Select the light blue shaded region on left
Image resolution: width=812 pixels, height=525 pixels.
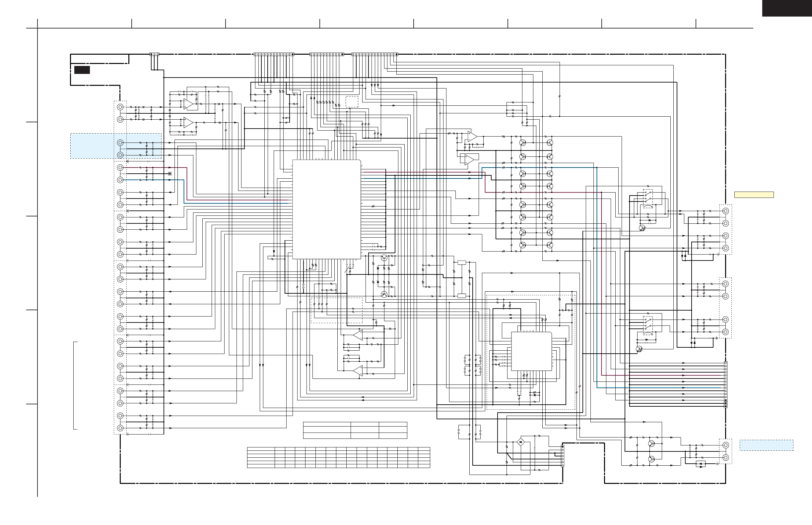(92, 146)
